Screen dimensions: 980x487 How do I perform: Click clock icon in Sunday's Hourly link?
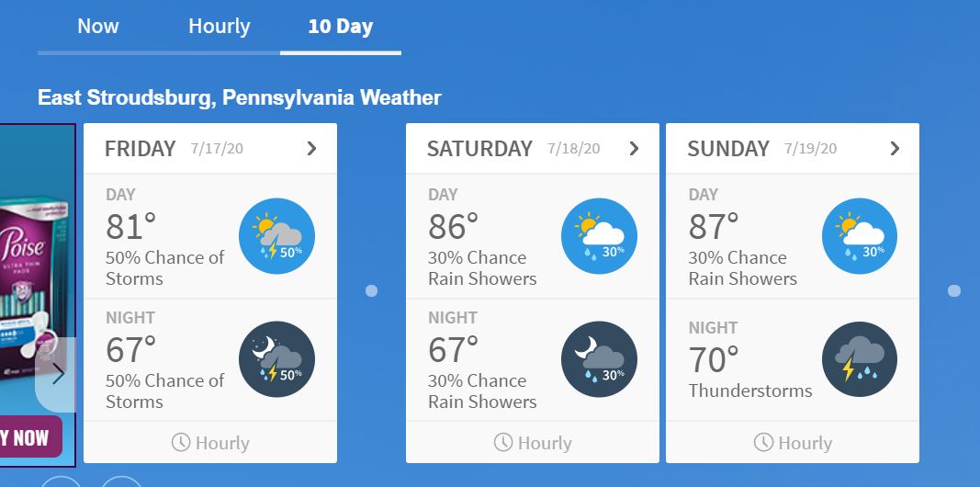click(763, 443)
